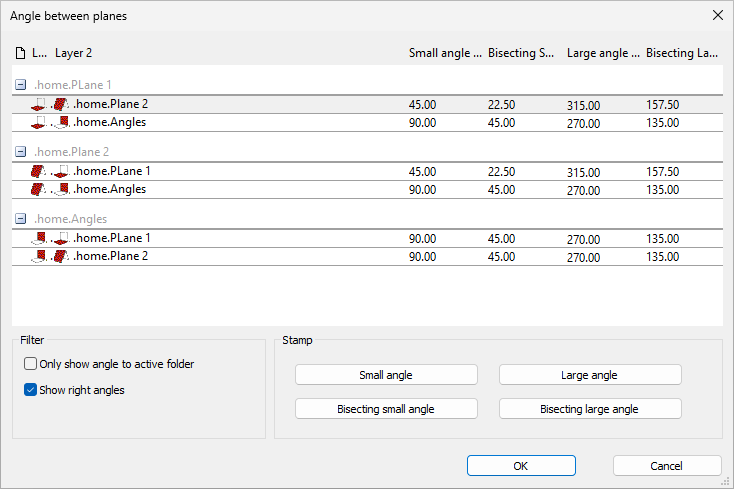This screenshot has height=489, width=734.
Task: Collapse the .home.Angles group
Action: tap(21, 219)
